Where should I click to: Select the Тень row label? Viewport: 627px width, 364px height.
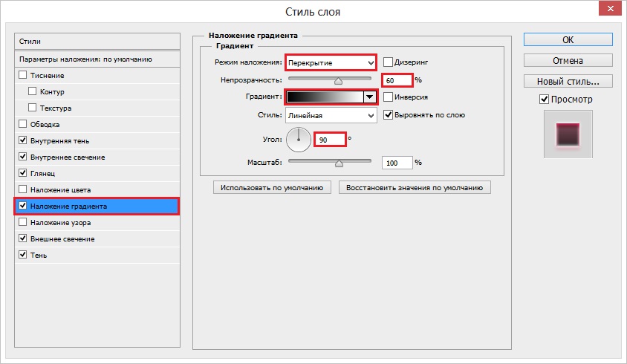[x=39, y=256]
